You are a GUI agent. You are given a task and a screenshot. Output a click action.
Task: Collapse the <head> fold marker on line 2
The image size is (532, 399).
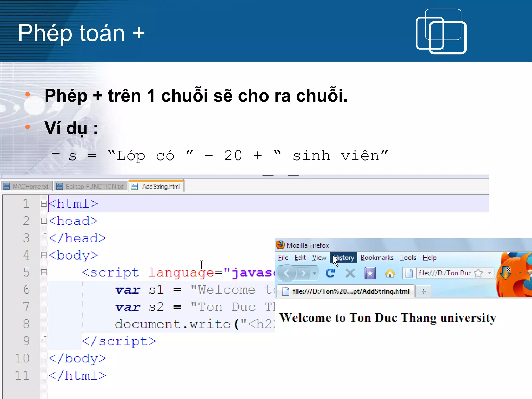click(x=44, y=221)
